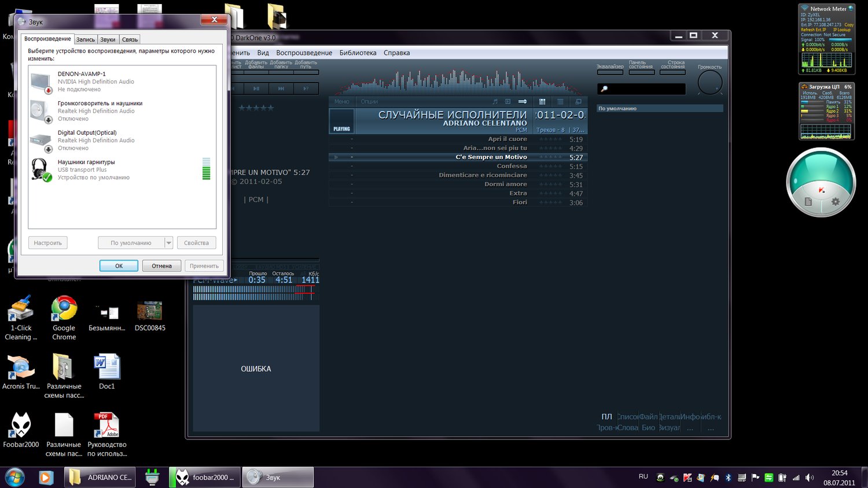
Task: Open the default-device dropdown arrow
Action: 169,243
